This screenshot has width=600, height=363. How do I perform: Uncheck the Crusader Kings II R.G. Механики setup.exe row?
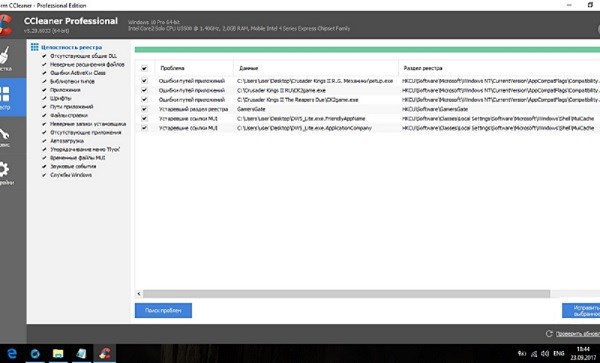pos(144,81)
